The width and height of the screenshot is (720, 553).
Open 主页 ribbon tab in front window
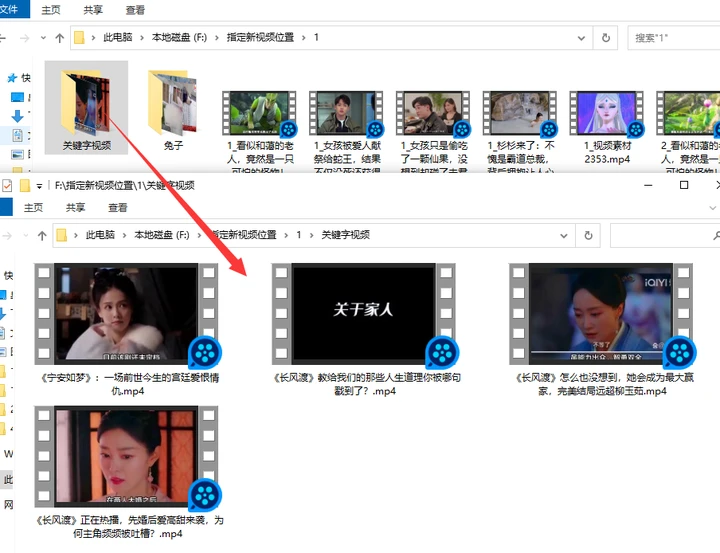tap(33, 208)
